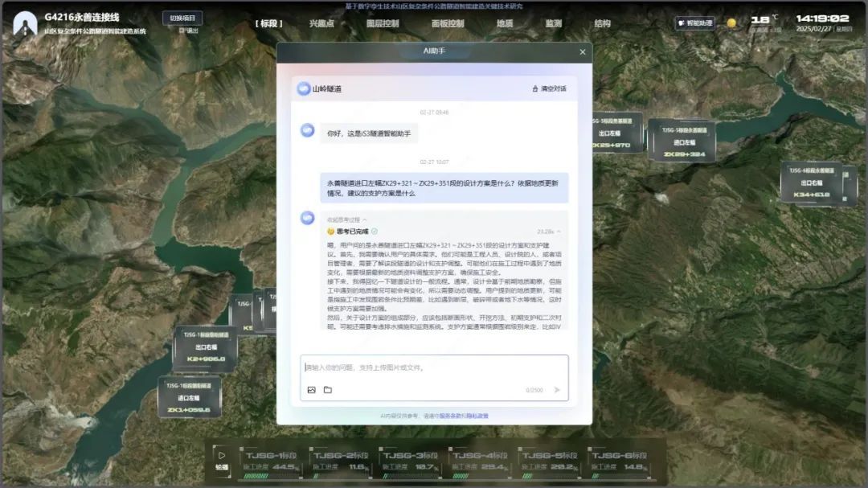868x488 pixels.
Task: Click the 清空对话 clear conversation icon
Action: pyautogui.click(x=534, y=88)
